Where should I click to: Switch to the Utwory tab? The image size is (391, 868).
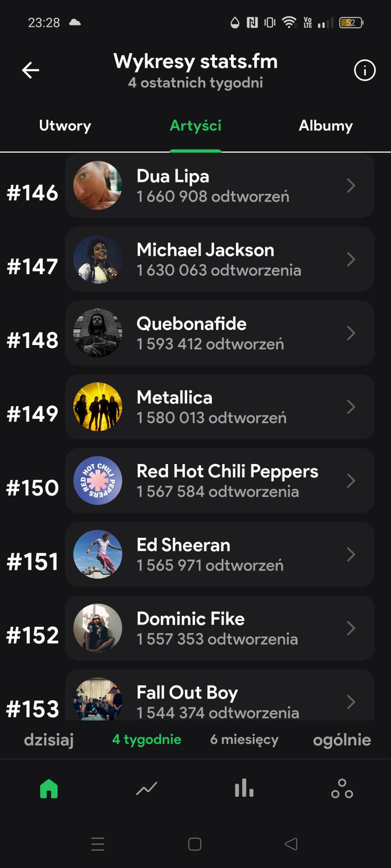[x=65, y=126]
